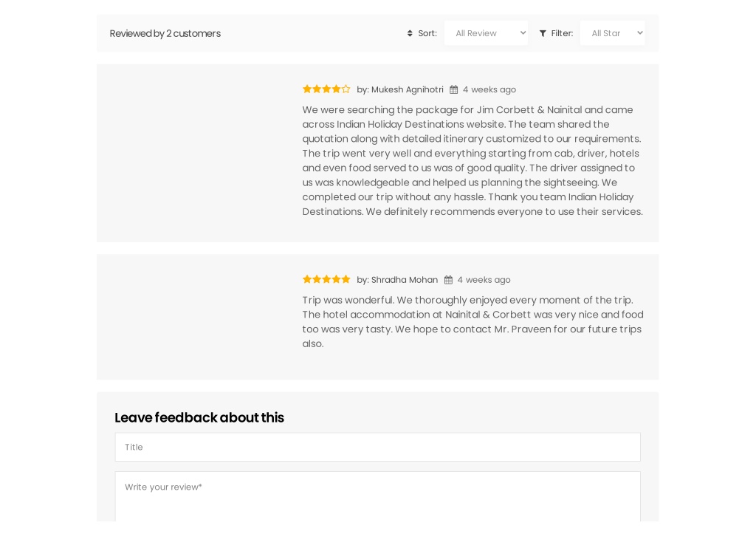This screenshot has height=534, width=756.
Task: Click reviewer name Shradha Mohan
Action: (405, 280)
